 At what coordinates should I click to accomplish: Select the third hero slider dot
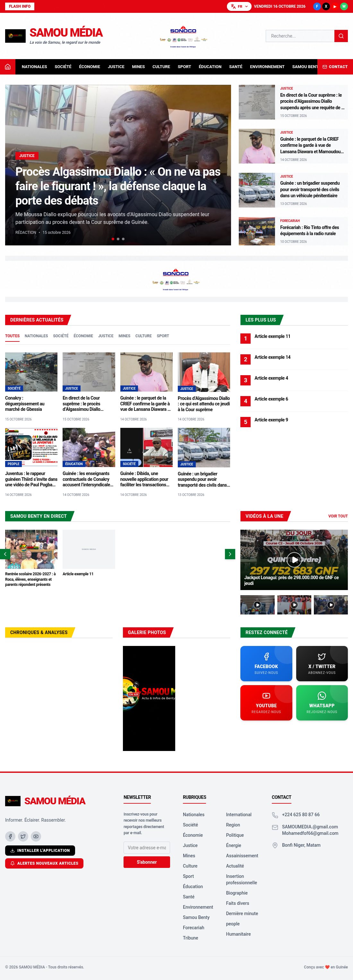[123, 239]
